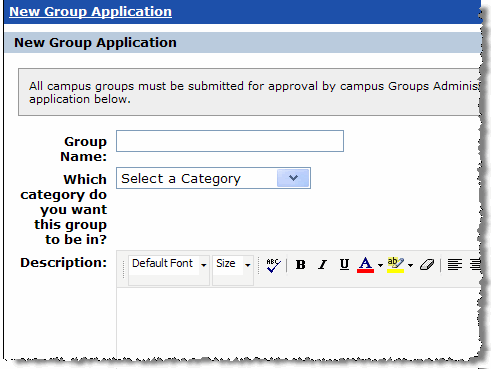This screenshot has height=369, width=491.
Task: Align the description text left
Action: coord(455,265)
